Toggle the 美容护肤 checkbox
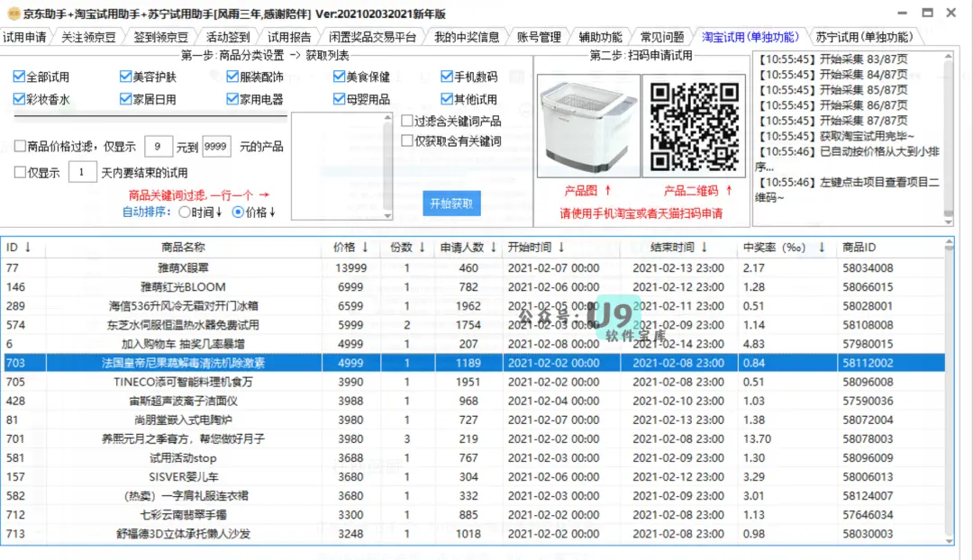The image size is (973, 560). coord(125,77)
